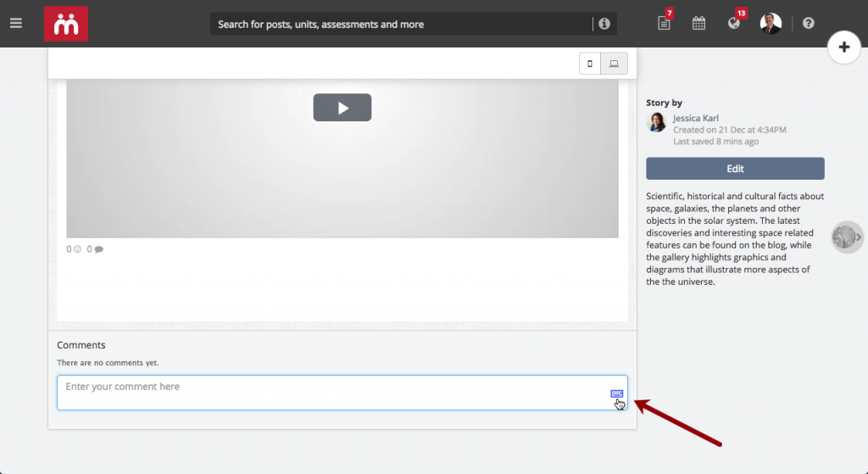Click the red home logo
Image resolution: width=868 pixels, height=474 pixels.
(66, 24)
